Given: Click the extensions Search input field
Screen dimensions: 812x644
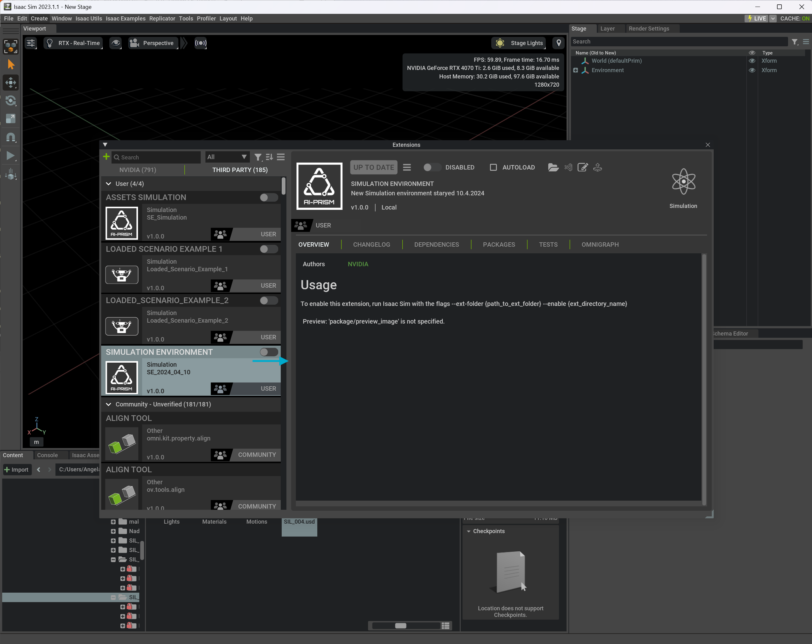Looking at the screenshot, I should coord(158,157).
